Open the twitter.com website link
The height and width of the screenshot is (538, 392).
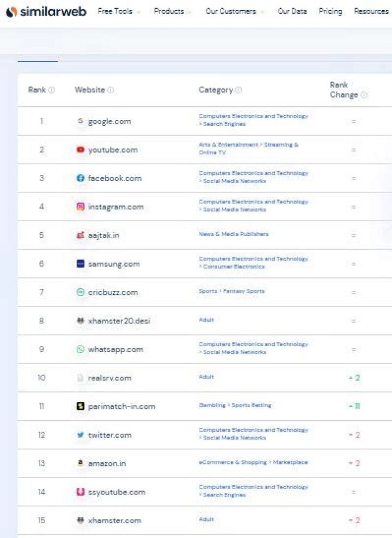[x=109, y=435]
